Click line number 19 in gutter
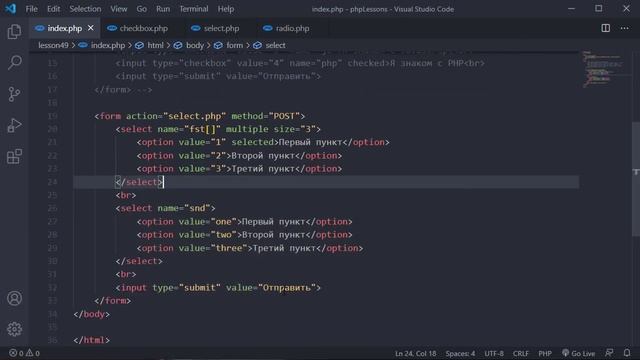 click(53, 116)
